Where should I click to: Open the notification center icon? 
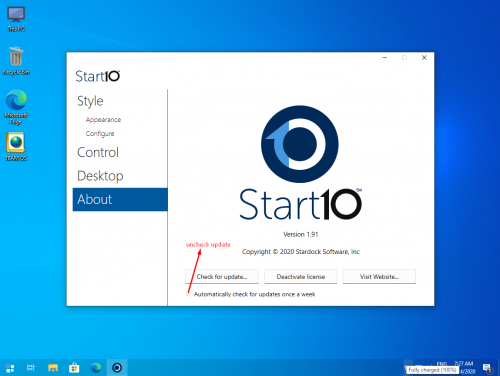point(488,368)
